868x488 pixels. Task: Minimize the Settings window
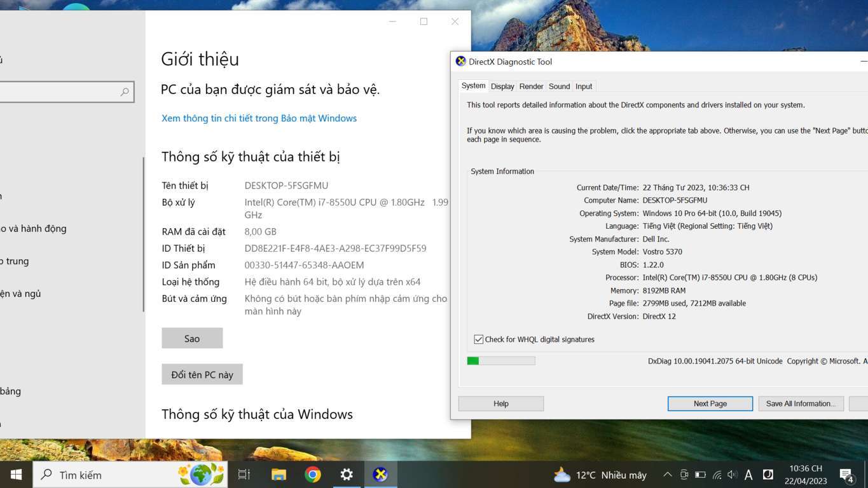392,22
